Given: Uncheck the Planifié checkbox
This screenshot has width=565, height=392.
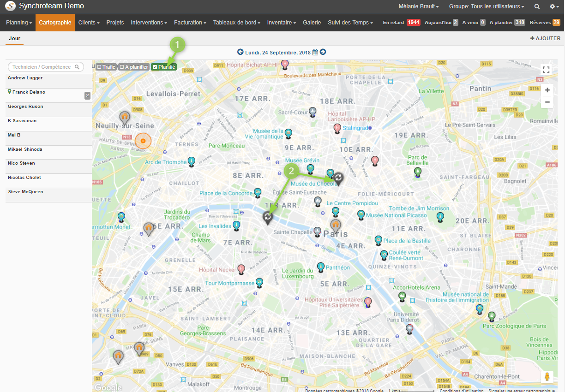Looking at the screenshot, I should pyautogui.click(x=155, y=67).
